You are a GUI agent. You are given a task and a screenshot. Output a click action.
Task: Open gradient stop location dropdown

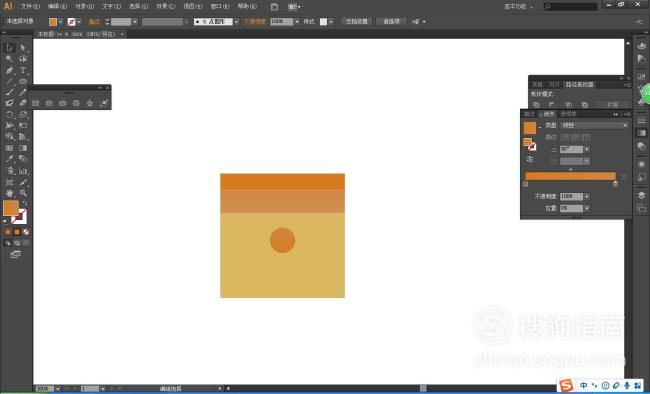[587, 208]
